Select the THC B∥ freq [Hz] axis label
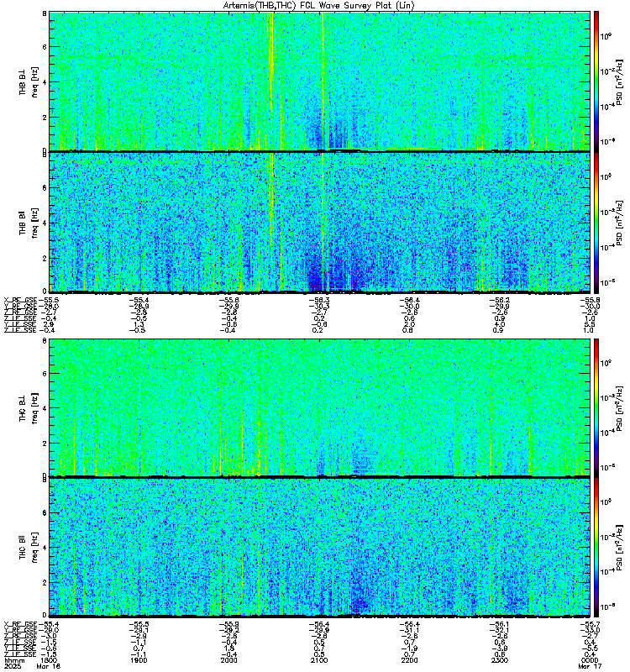Screen dimensions: 630x672 [29, 548]
